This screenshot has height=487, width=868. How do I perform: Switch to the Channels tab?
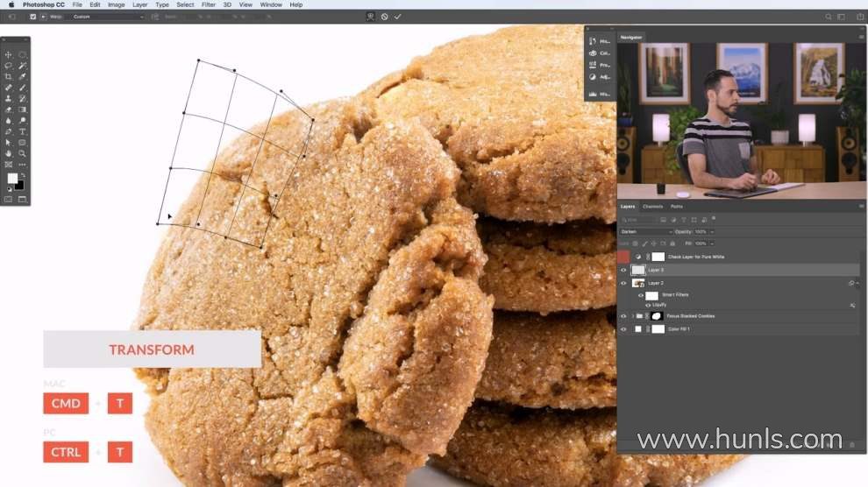(x=652, y=206)
